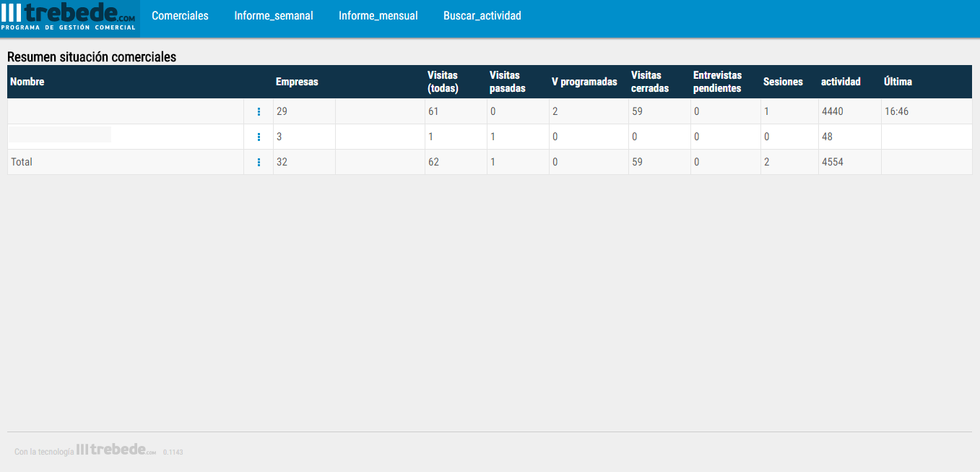Click the V programadas column header
This screenshot has width=980, height=472.
point(584,82)
